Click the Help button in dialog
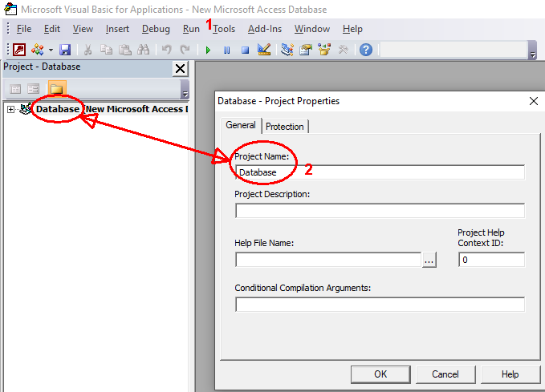Screen dimensions: 545x392 [510, 374]
